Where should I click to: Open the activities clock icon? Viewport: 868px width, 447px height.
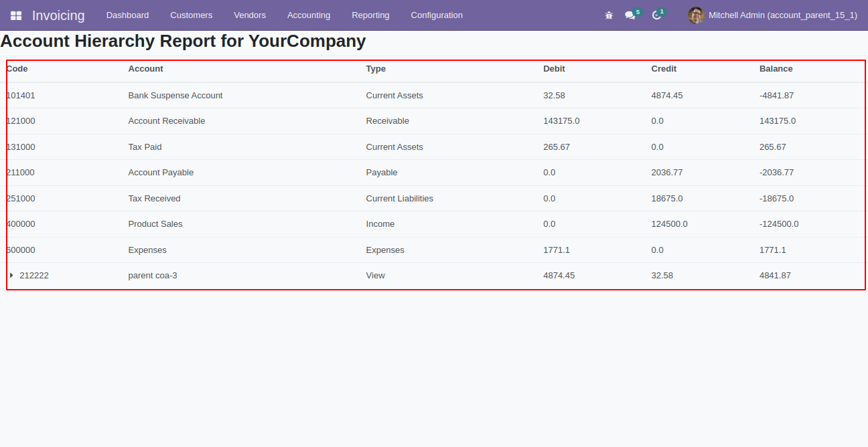click(x=657, y=15)
